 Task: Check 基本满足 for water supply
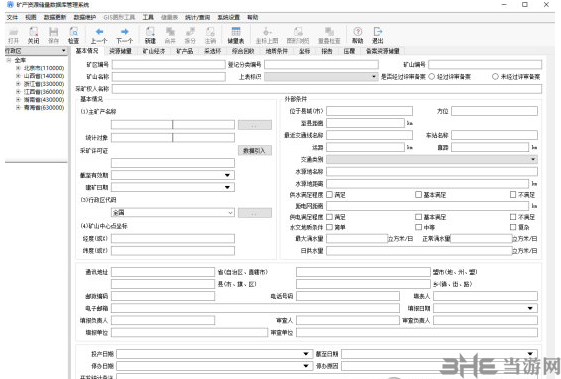(x=418, y=194)
